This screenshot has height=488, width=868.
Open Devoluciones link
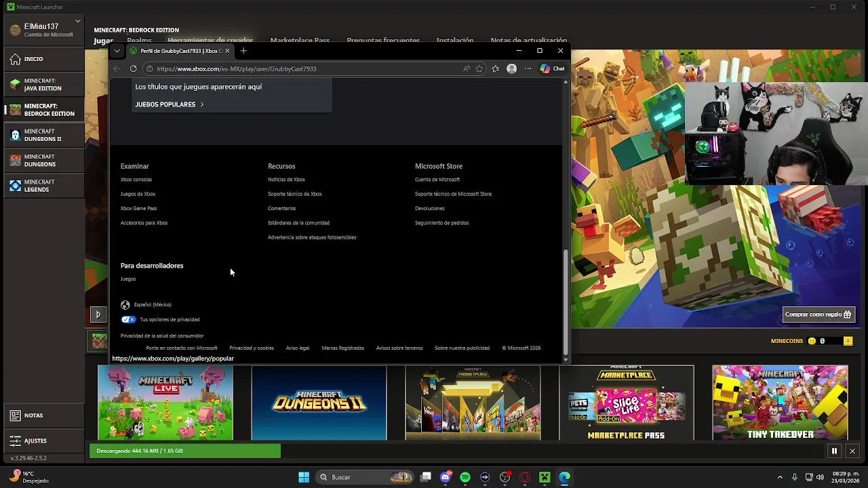click(430, 209)
